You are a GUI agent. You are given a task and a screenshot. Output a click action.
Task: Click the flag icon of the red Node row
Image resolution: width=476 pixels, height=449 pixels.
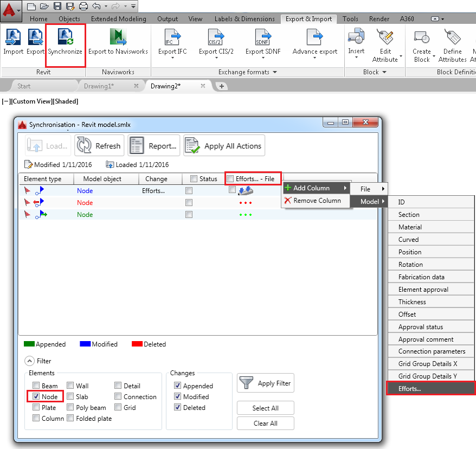tap(27, 202)
